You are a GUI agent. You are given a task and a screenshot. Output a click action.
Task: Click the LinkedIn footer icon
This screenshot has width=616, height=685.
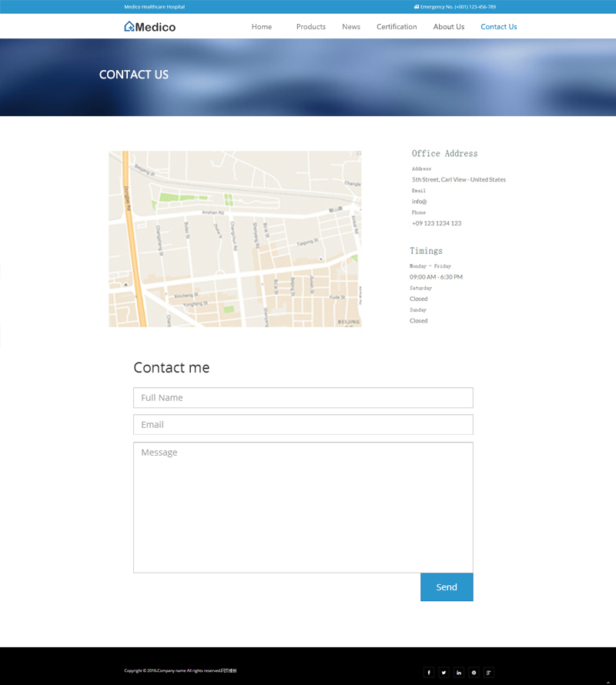(459, 672)
